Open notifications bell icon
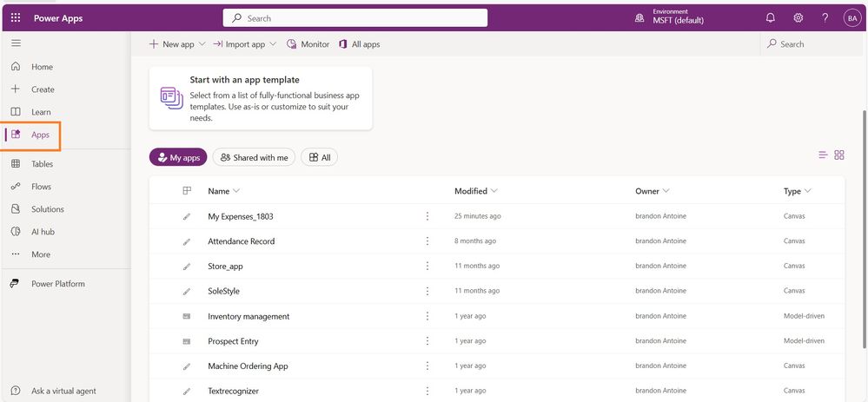This screenshot has width=868, height=402. (x=770, y=18)
